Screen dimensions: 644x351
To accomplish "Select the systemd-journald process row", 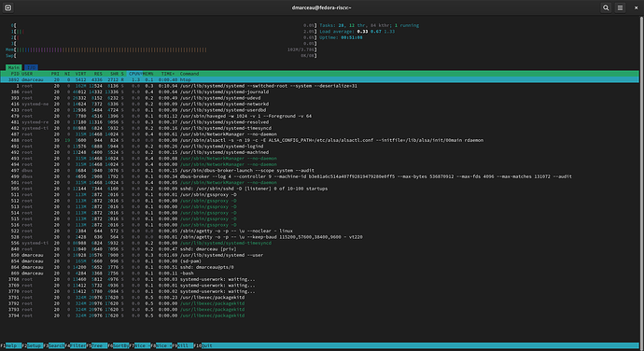I will 319,92.
